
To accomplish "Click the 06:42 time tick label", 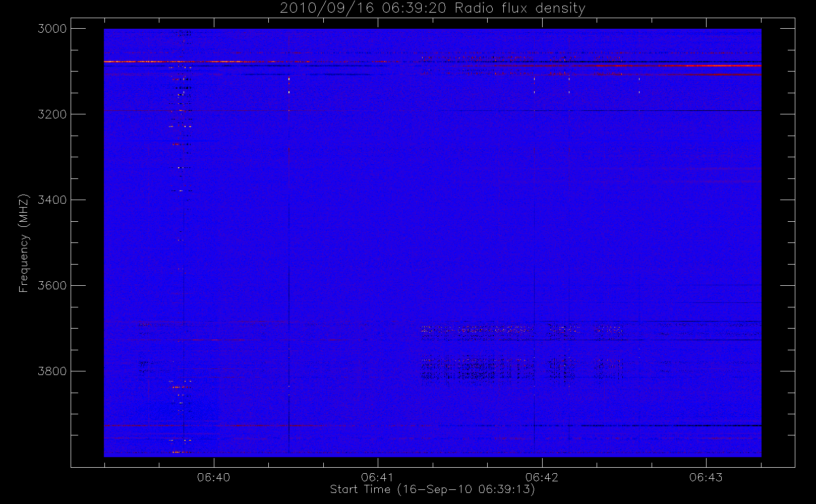I will [x=542, y=477].
